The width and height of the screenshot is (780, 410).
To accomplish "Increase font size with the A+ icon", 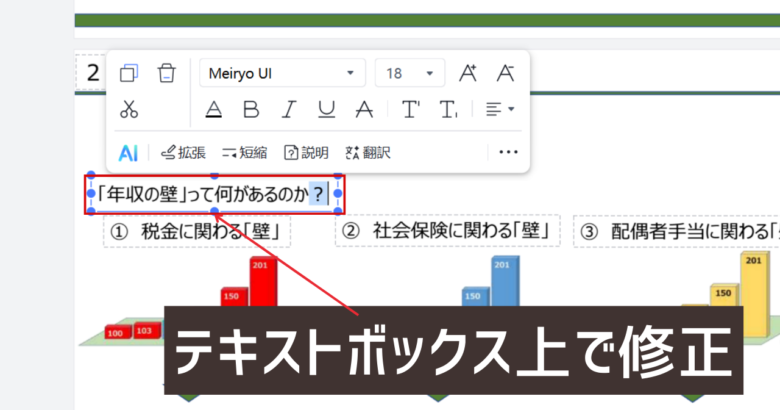I will point(467,73).
